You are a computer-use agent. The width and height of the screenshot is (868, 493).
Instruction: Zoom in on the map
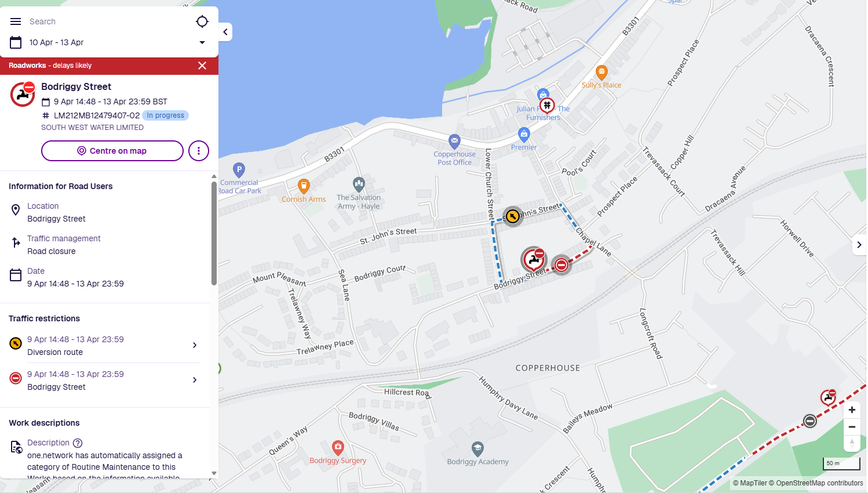pyautogui.click(x=852, y=409)
